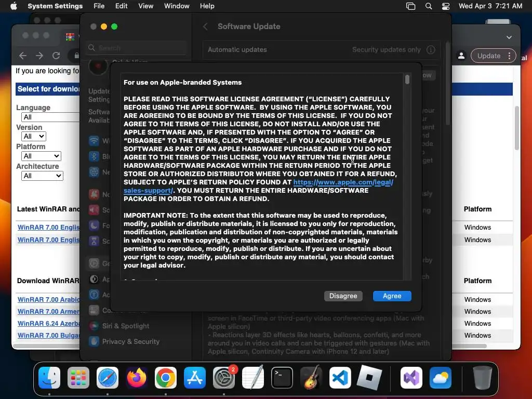The height and width of the screenshot is (399, 532).
Task: Open TextEdit from the dock
Action: 253,378
